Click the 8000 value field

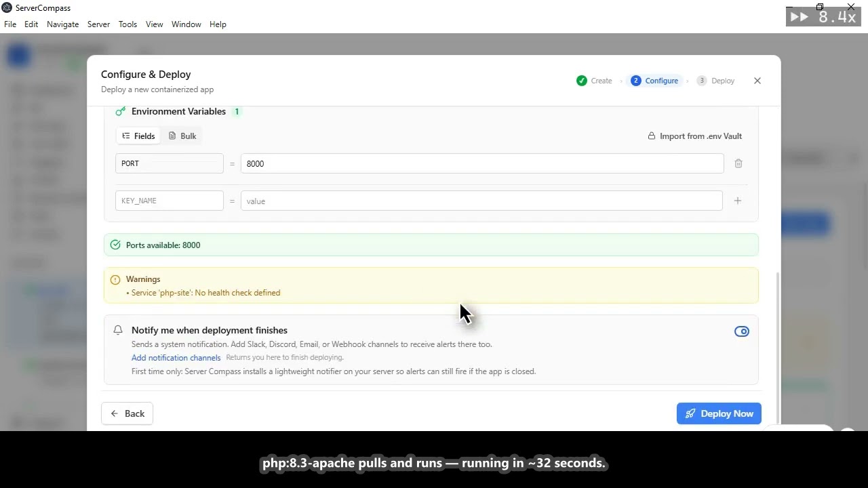click(x=482, y=163)
